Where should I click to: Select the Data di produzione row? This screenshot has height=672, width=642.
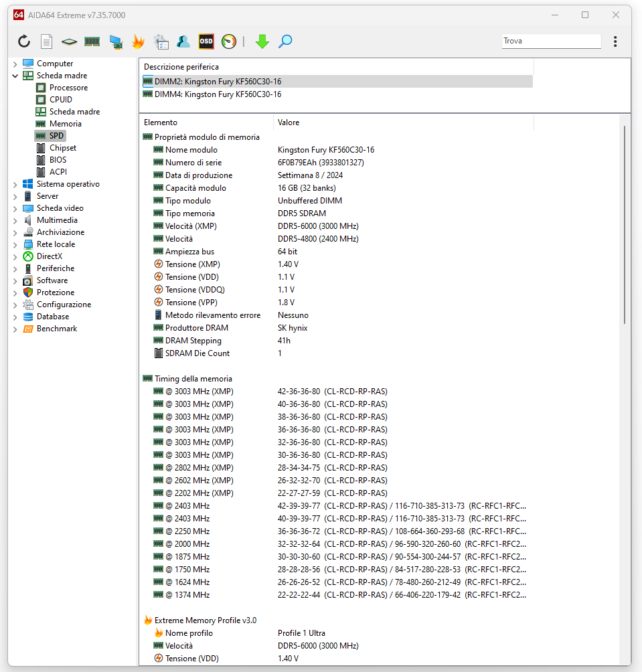(x=337, y=175)
